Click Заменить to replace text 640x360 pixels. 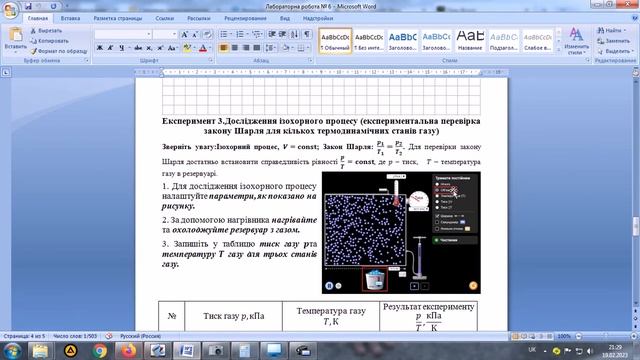(x=613, y=41)
